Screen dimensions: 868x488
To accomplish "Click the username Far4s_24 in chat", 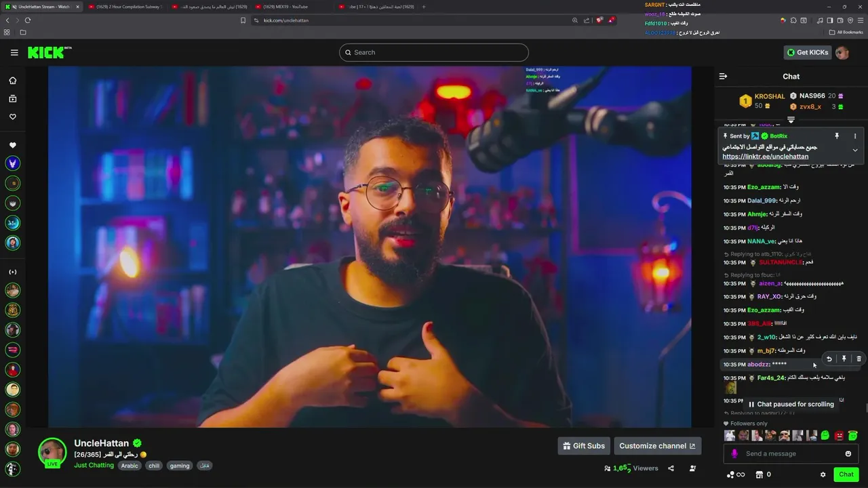I will (770, 378).
